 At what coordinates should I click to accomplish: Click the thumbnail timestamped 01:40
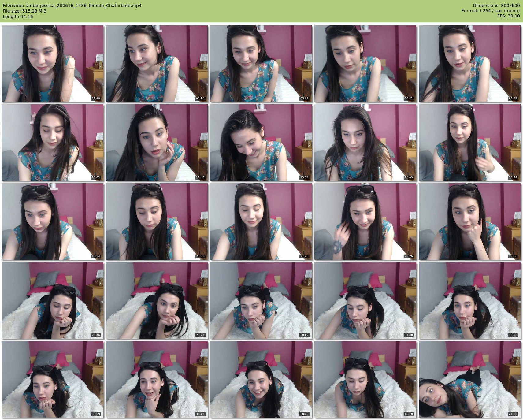pyautogui.click(x=52, y=64)
